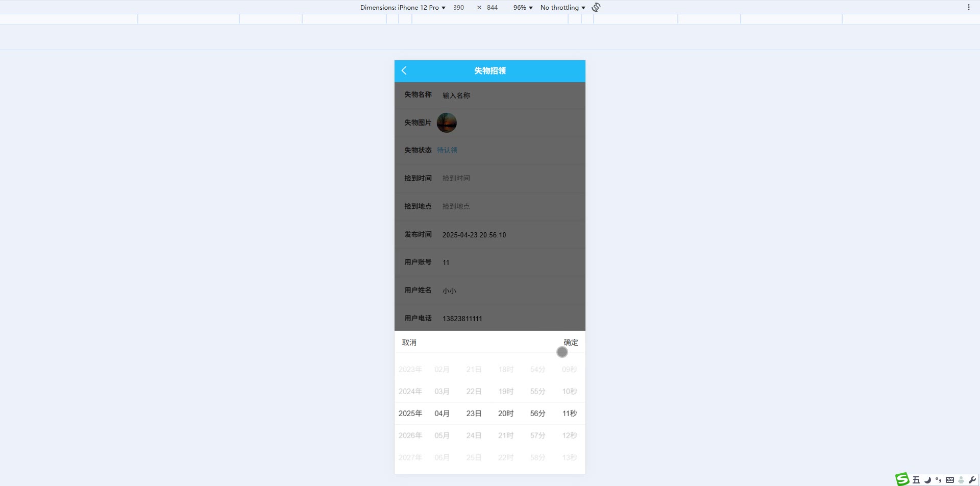Select 24日 in the day column

pyautogui.click(x=474, y=435)
